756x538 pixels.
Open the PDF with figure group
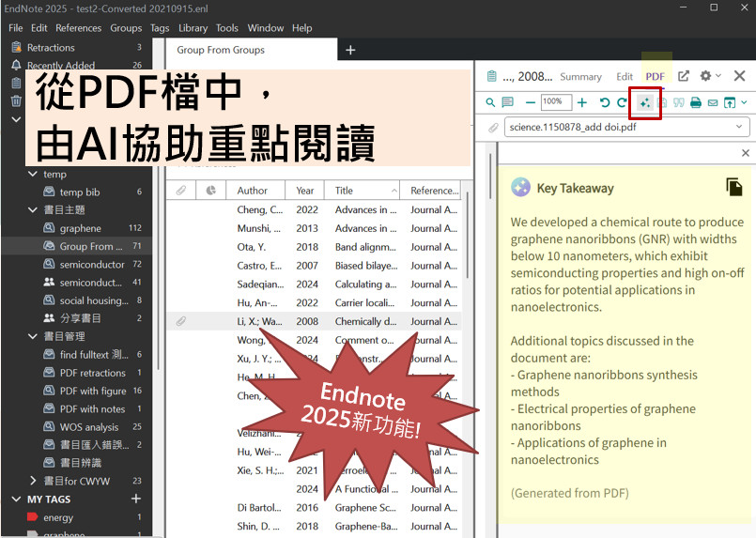(93, 391)
